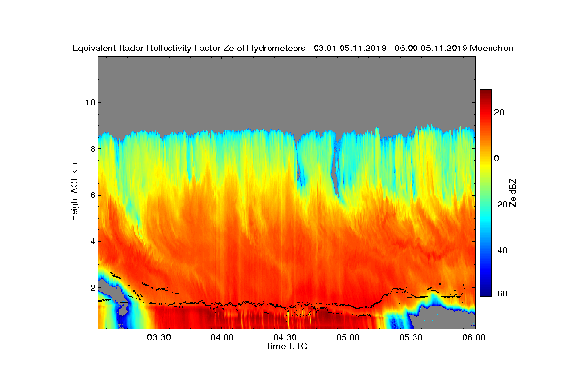Click the colorbar tick value '0'
This screenshot has width=588, height=392.
pos(497,158)
